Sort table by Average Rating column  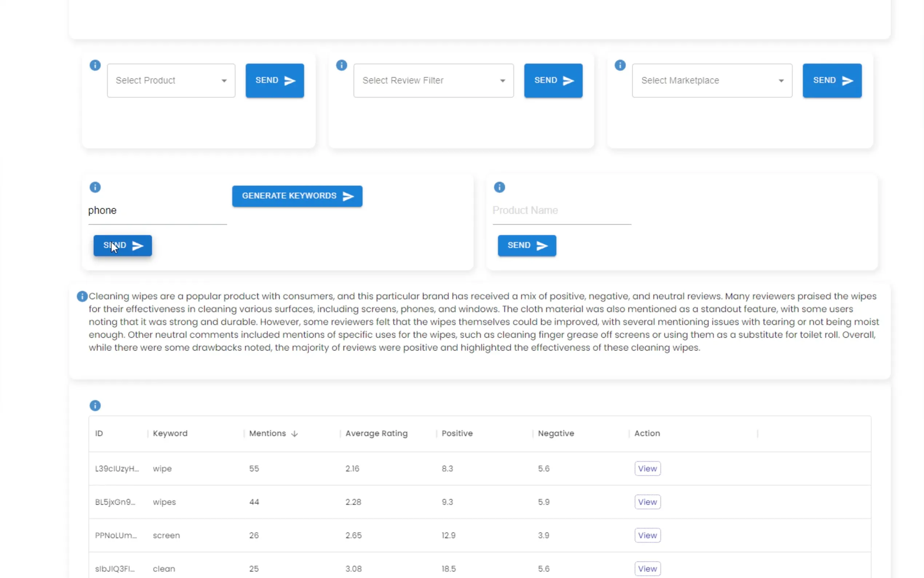376,433
